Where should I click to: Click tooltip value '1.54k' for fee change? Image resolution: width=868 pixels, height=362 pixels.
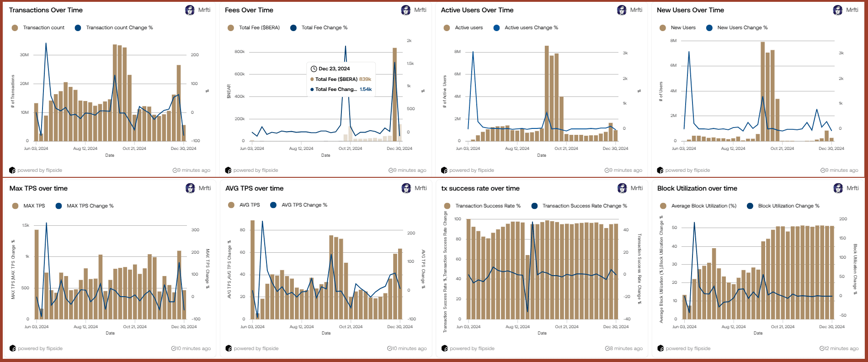(366, 89)
